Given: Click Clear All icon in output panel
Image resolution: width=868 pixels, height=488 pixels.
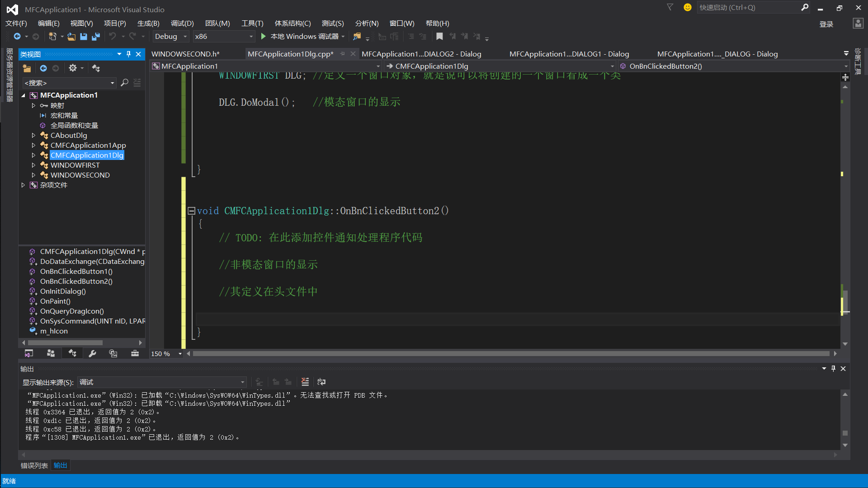Looking at the screenshot, I should [305, 382].
